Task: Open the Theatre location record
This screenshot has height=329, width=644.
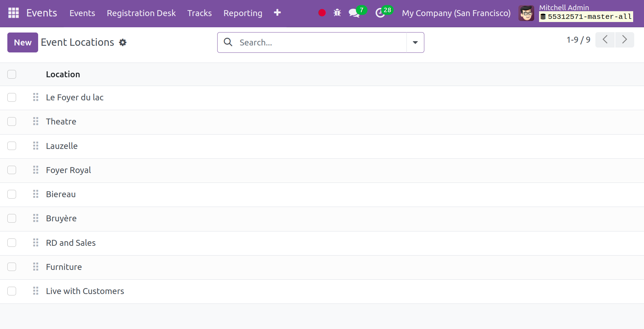Action: (x=61, y=121)
